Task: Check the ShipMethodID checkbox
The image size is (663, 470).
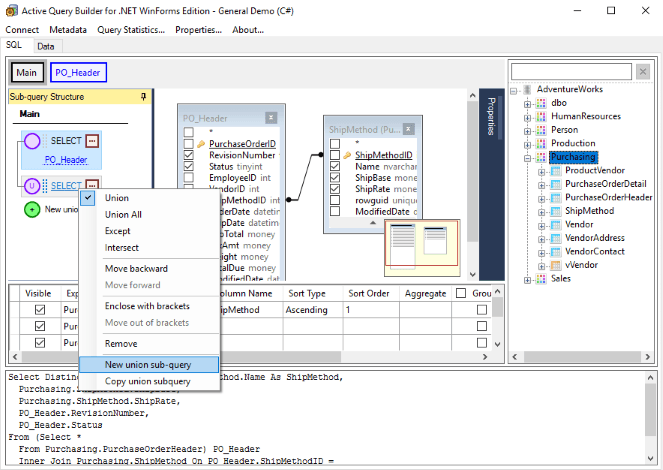Action: pos(335,155)
